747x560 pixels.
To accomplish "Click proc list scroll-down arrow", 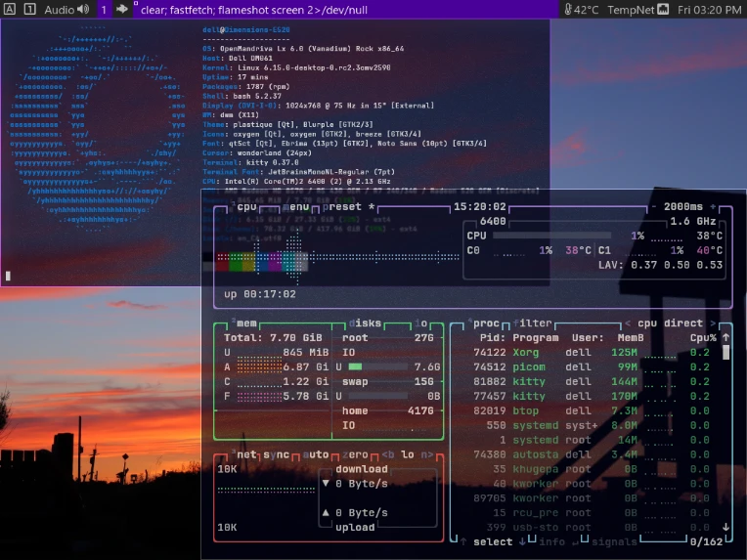I will coord(725,527).
